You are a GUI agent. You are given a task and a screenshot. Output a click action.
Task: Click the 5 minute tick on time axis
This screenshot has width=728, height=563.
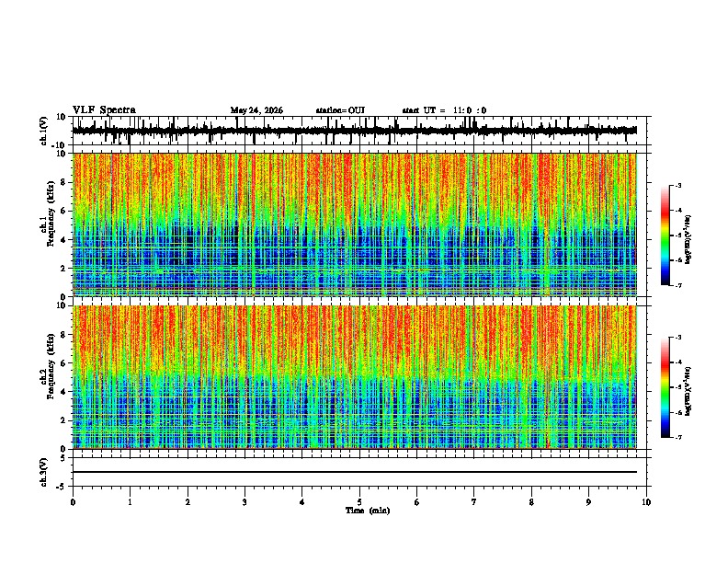click(x=359, y=502)
